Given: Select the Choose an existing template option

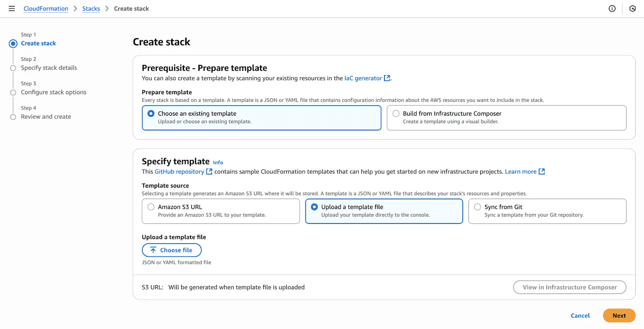Looking at the screenshot, I should pos(151,114).
